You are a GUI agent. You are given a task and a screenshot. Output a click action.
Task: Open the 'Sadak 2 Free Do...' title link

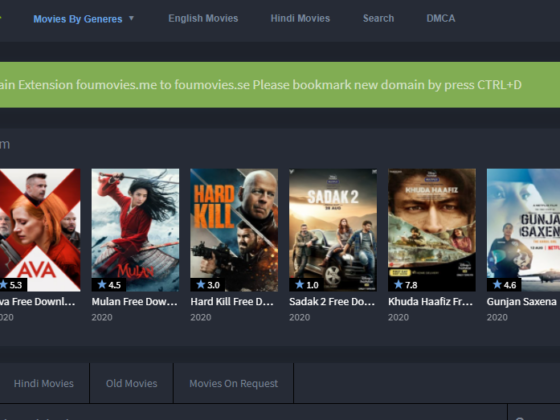[x=332, y=302]
